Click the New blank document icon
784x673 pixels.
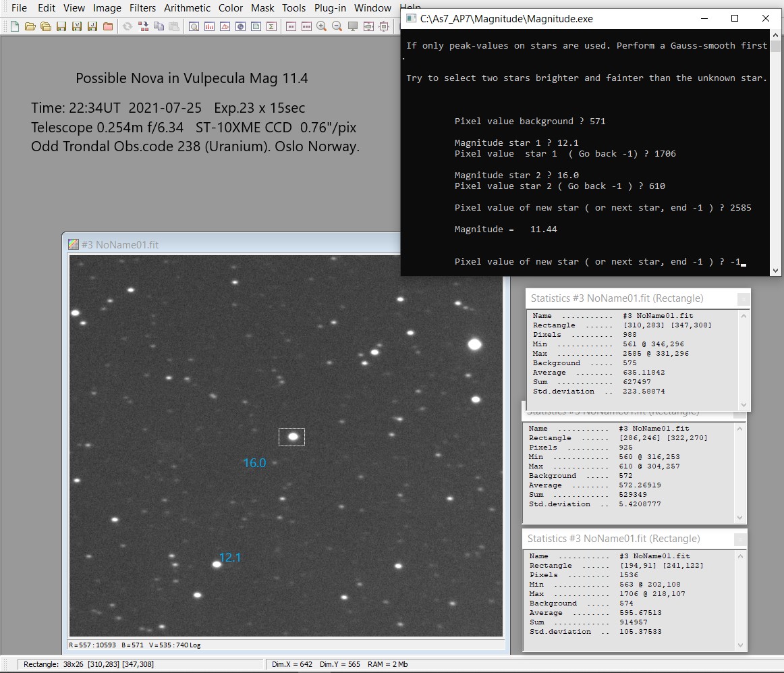15,27
